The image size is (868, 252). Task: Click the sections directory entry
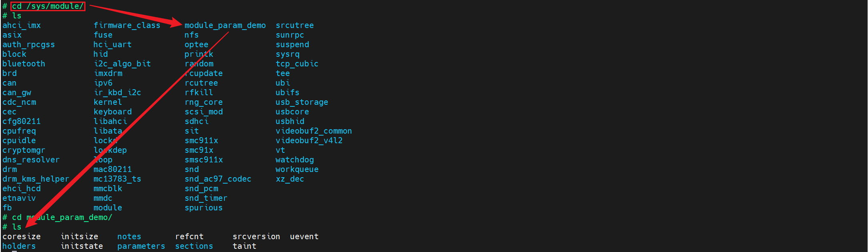click(194, 246)
